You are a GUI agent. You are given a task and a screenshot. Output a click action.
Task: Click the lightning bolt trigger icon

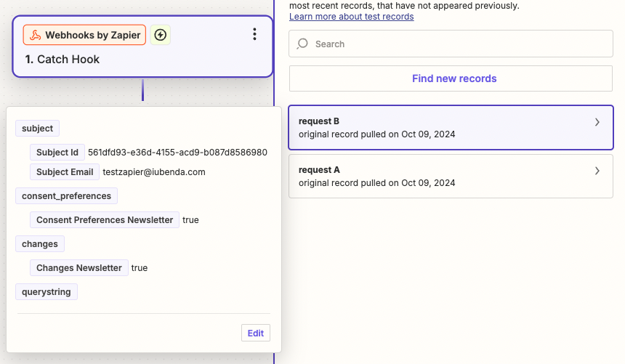coord(161,35)
